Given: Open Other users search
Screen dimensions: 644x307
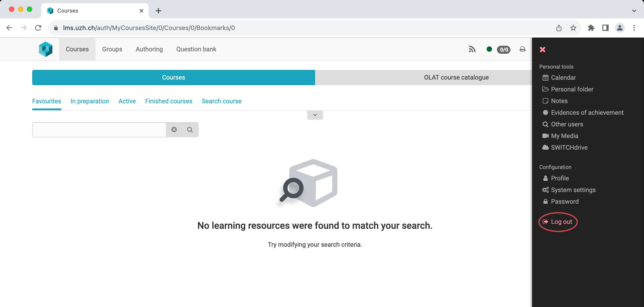Looking at the screenshot, I should (563, 124).
